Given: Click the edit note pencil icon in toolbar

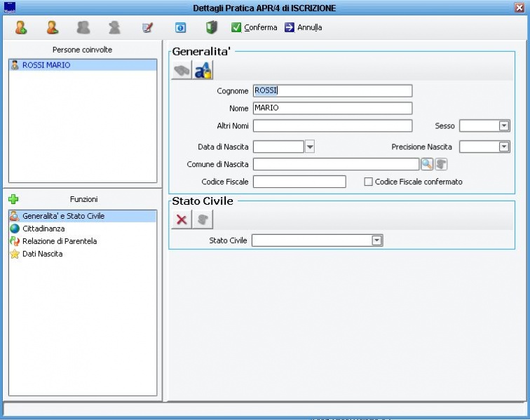Looking at the screenshot, I should 147,27.
